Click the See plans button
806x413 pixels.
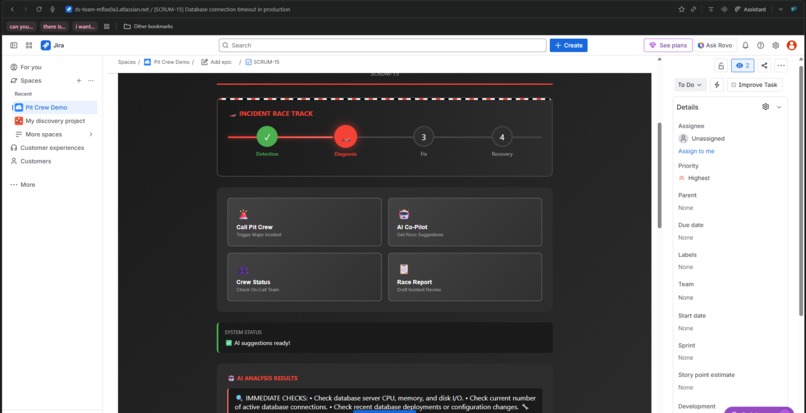coord(668,45)
